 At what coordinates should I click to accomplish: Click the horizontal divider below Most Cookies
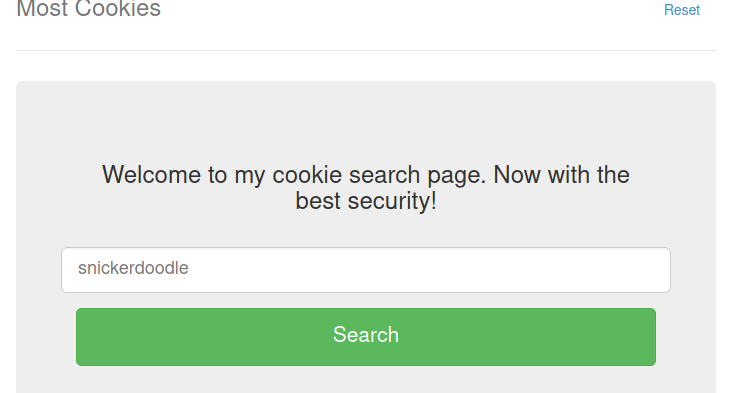point(366,50)
